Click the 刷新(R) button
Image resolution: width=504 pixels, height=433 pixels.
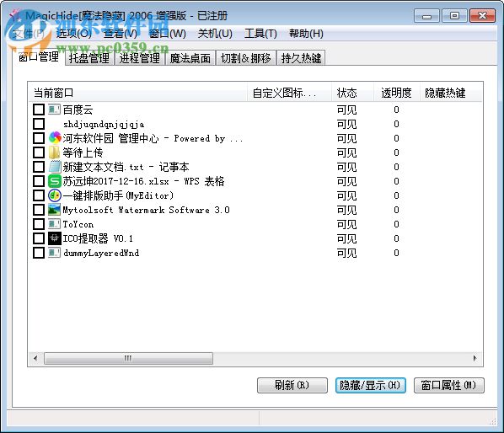(x=292, y=385)
